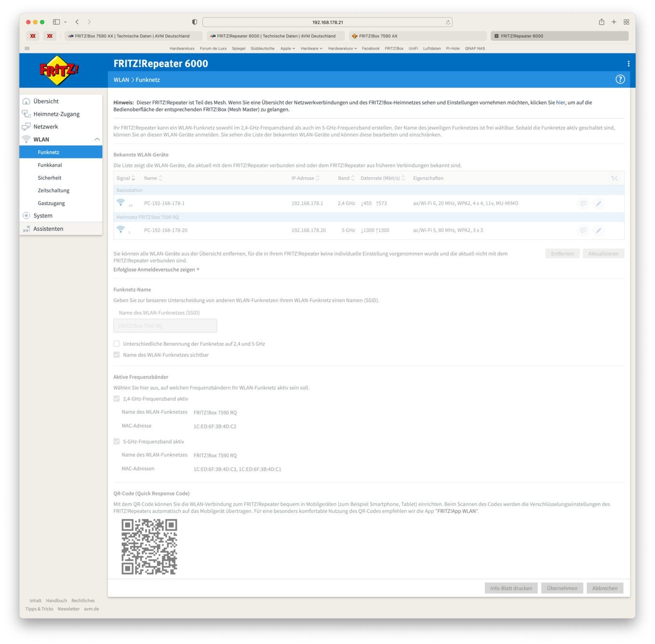
Task: Open the help question mark icon
Action: click(x=620, y=79)
